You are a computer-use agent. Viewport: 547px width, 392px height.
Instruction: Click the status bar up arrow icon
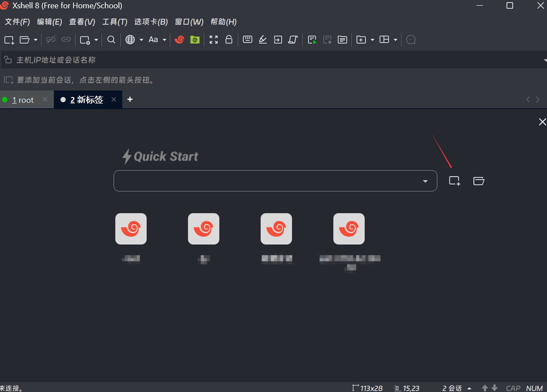(x=485, y=388)
